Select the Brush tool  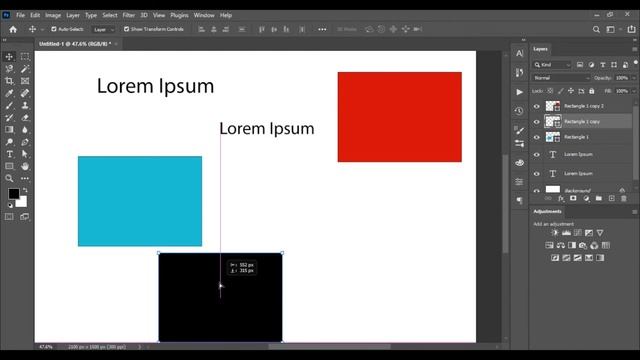(x=9, y=105)
